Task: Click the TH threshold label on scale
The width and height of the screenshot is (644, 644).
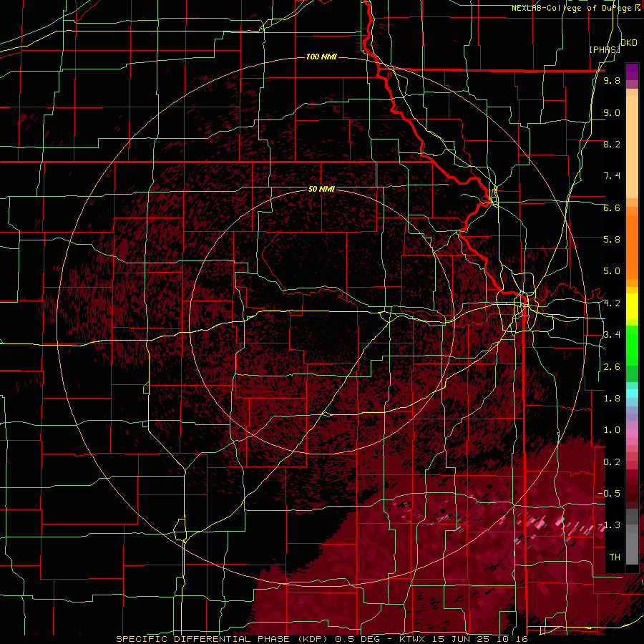Action: point(615,557)
